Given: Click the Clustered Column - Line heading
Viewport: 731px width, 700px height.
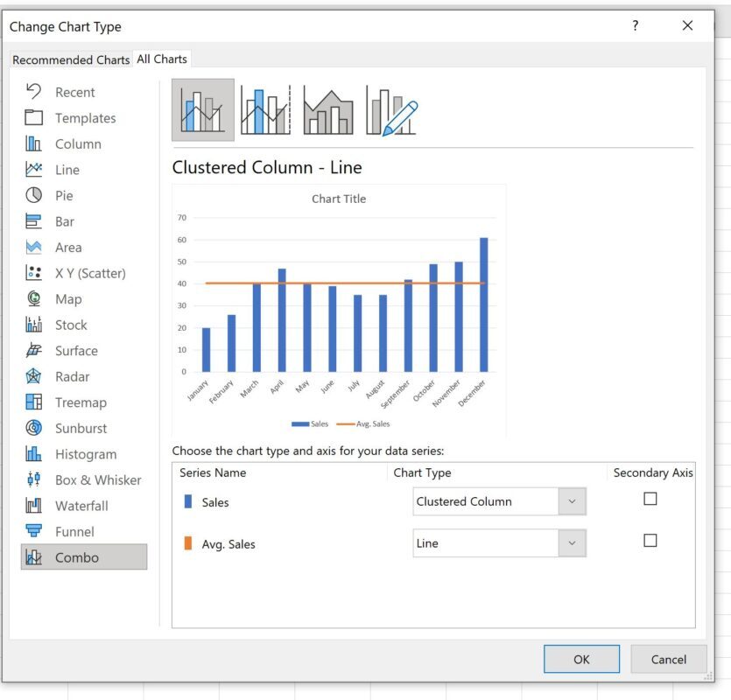Looking at the screenshot, I should [267, 167].
